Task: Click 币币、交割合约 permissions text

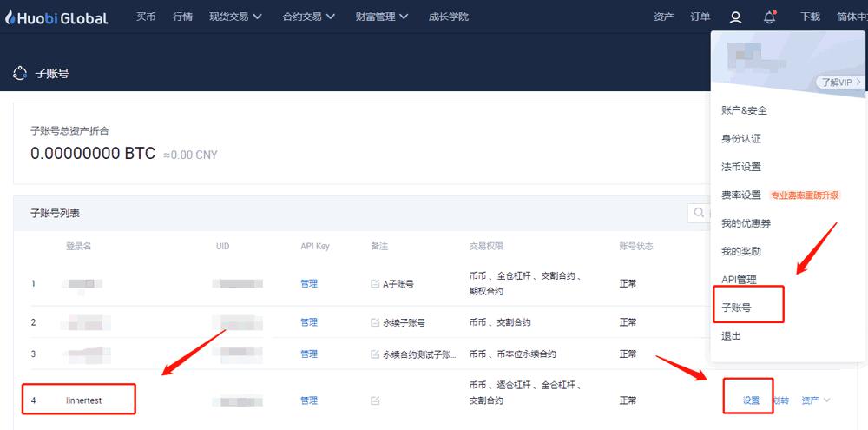Action: 500,322
